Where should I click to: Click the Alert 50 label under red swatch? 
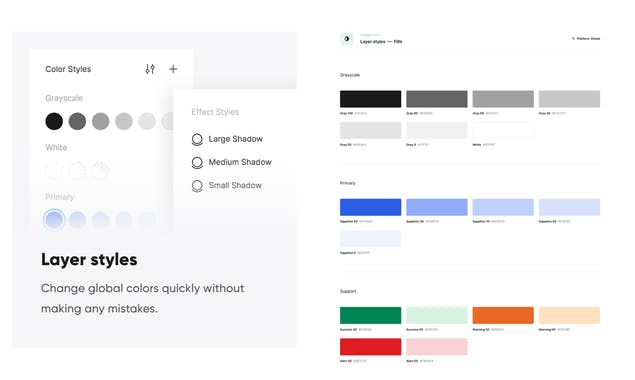pyautogui.click(x=346, y=361)
